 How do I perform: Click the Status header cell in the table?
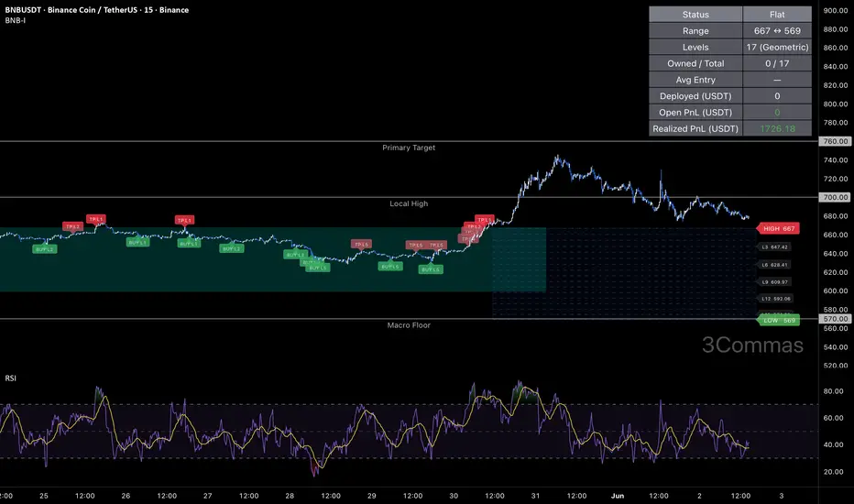pyautogui.click(x=695, y=14)
